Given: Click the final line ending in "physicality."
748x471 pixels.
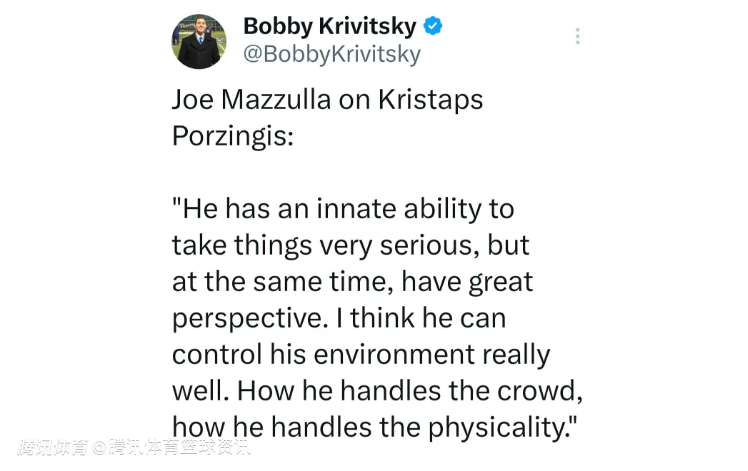Looking at the screenshot, I should [x=375, y=427].
